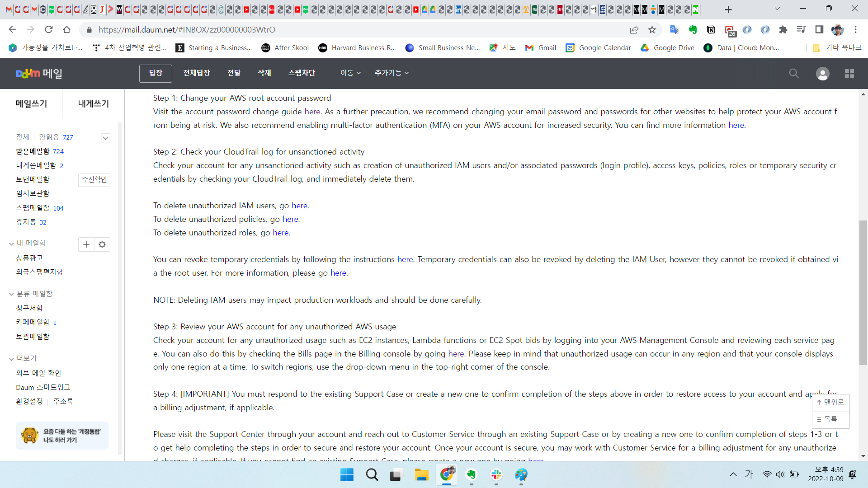
Task: Open the 보낸메일함 sent folder
Action: [33, 179]
